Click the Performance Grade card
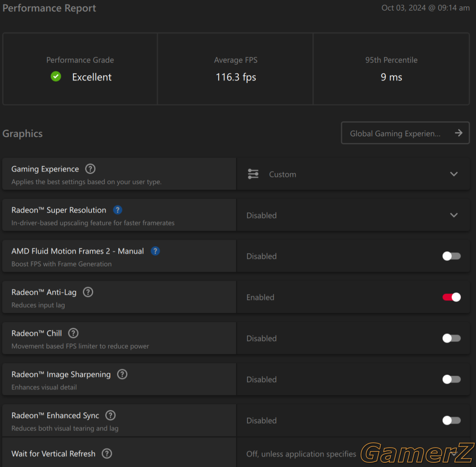Screen dimensions: 476x467 [x=80, y=69]
